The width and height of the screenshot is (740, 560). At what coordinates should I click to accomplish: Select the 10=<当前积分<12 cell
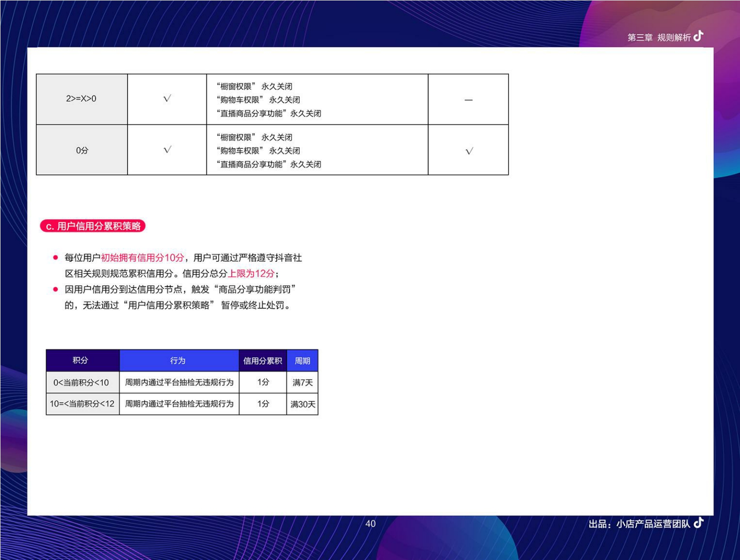pyautogui.click(x=82, y=404)
